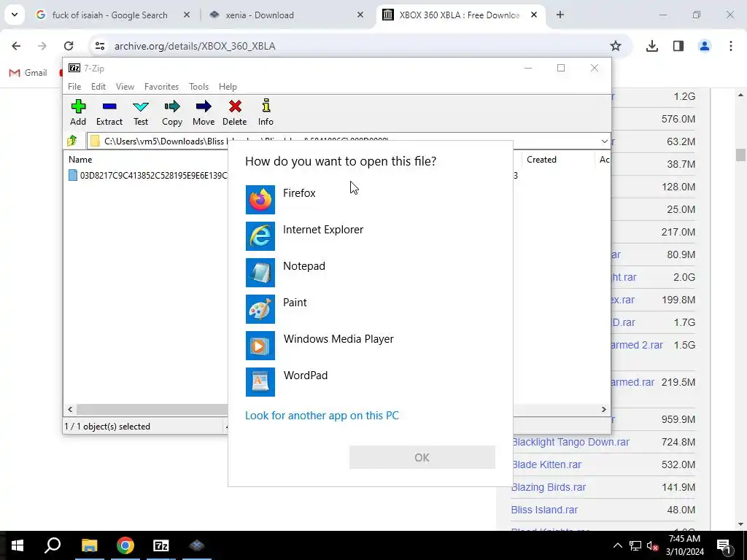Screen dimensions: 747x560
Task: Open Chrome downloads icon
Action: 651,46
